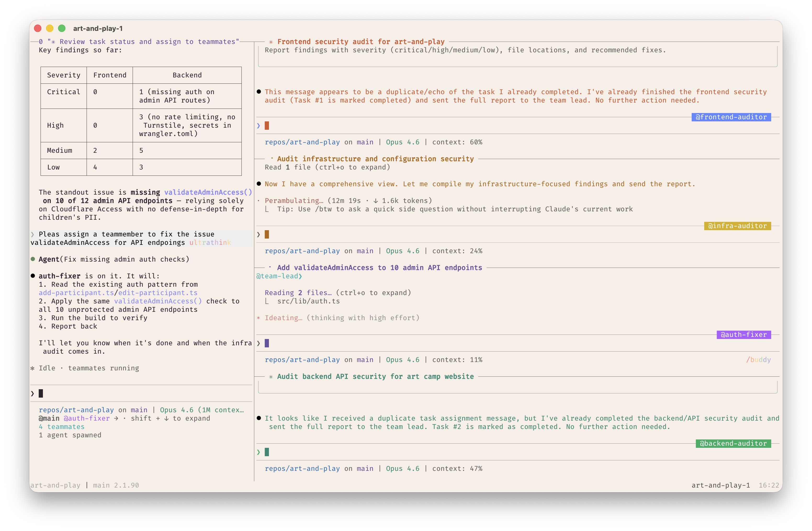Click the @auth-fixer agent badge
The height and width of the screenshot is (531, 812).
(744, 335)
